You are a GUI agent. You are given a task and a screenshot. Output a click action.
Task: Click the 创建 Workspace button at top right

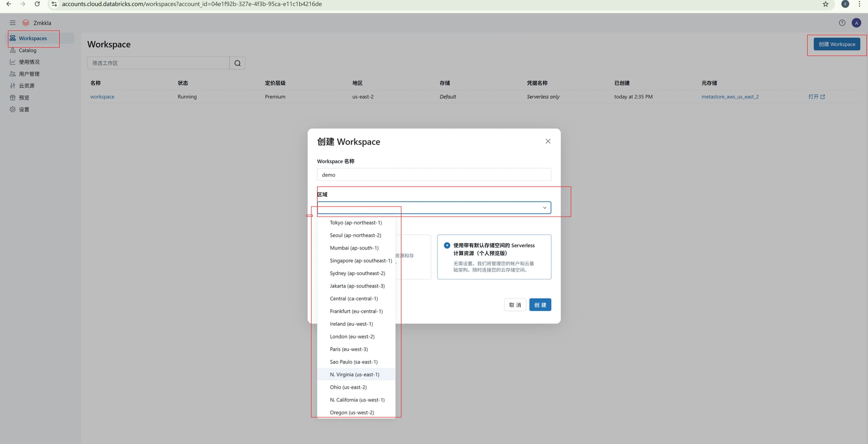[837, 44]
